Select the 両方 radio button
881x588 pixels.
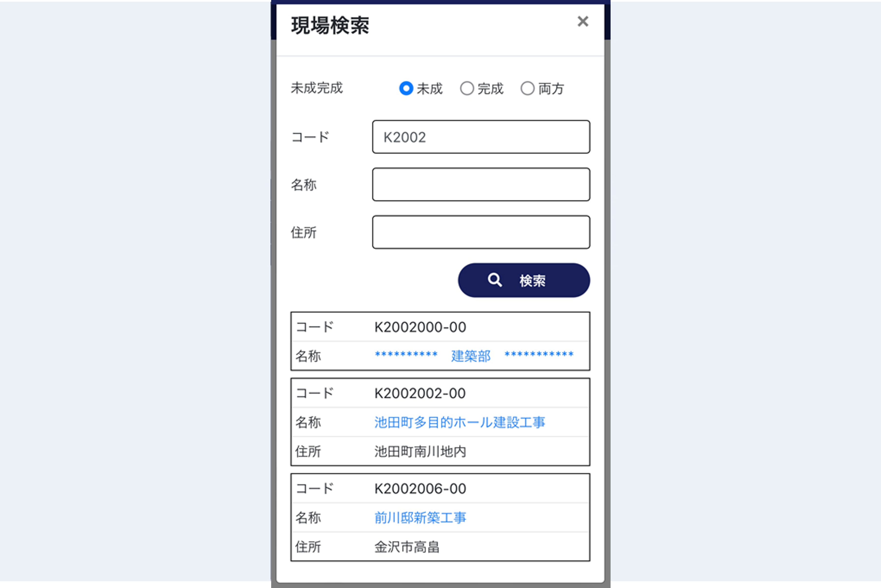point(527,88)
